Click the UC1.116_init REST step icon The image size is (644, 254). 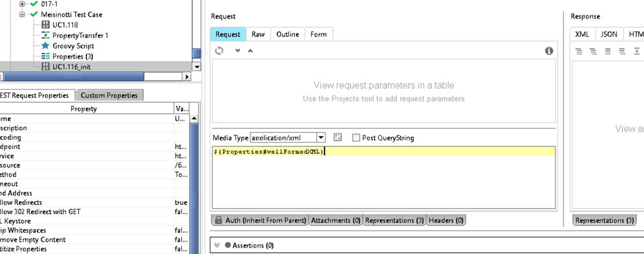pos(46,66)
